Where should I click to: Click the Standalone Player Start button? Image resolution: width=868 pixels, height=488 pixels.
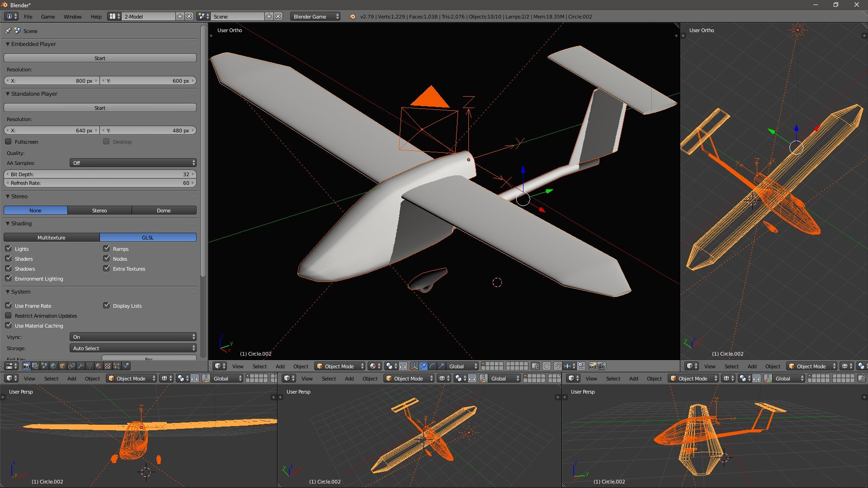point(99,108)
